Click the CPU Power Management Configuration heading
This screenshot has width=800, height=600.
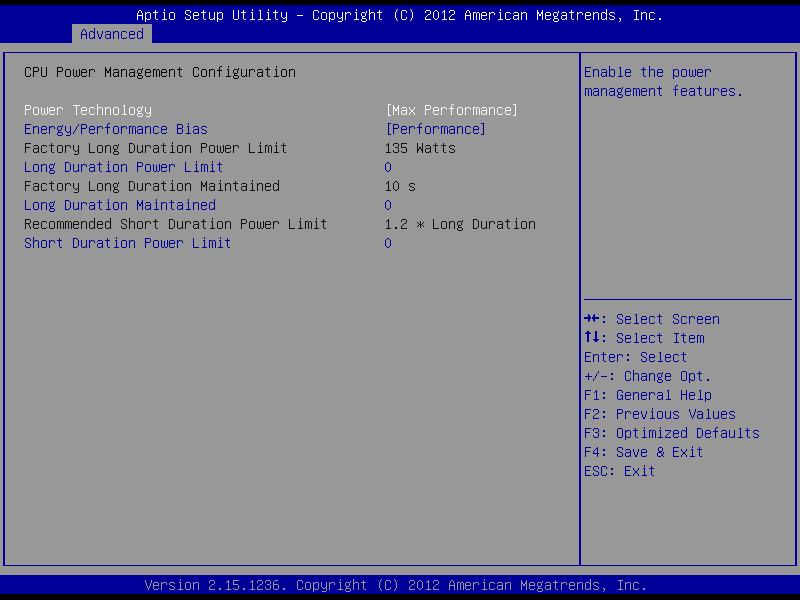[x=160, y=72]
